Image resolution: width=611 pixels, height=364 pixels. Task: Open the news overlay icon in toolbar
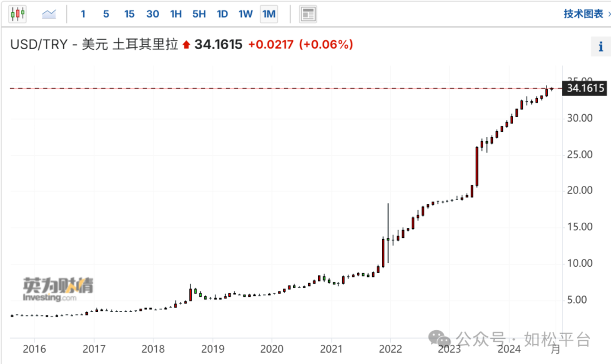point(308,14)
